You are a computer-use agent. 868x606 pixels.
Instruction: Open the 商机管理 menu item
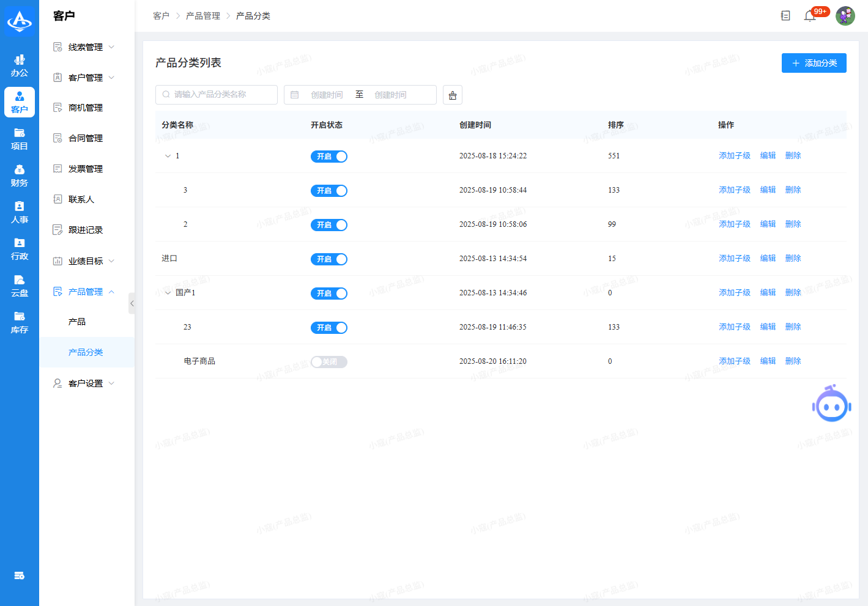[86, 108]
